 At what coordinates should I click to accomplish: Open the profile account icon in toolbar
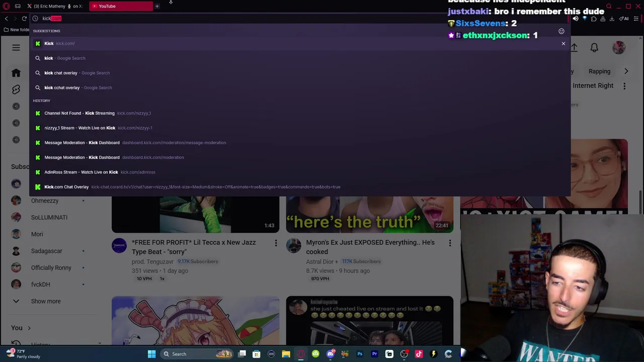click(x=603, y=19)
